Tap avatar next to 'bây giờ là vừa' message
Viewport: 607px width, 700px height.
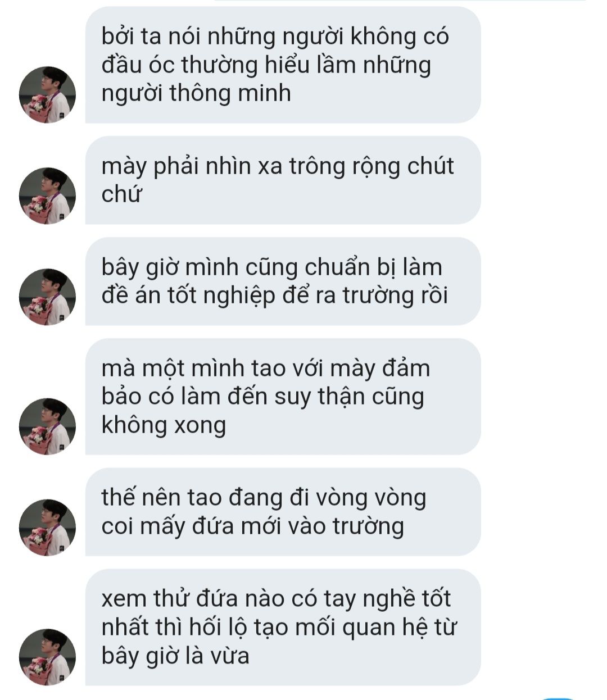coord(47,657)
